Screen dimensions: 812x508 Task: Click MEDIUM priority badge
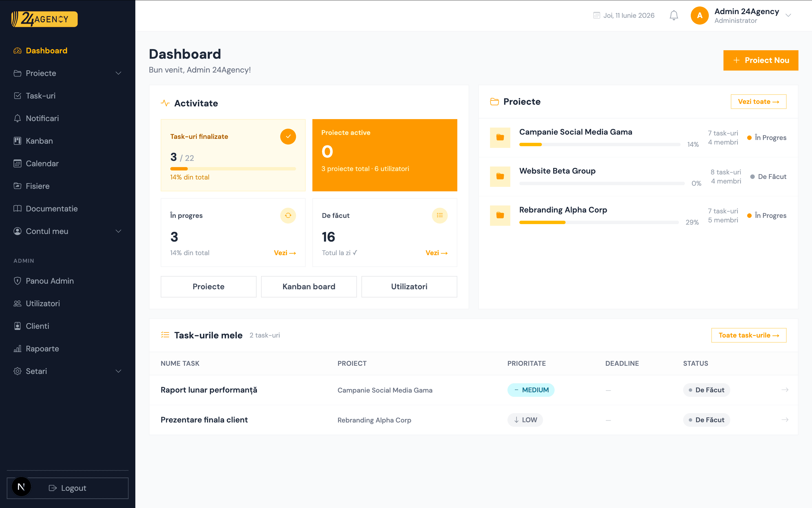pyautogui.click(x=531, y=390)
